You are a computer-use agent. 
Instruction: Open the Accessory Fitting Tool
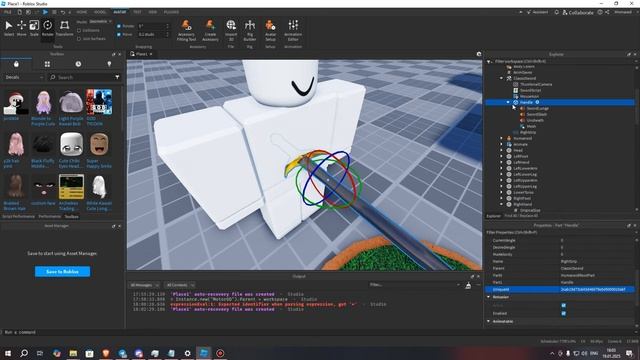[x=186, y=30]
